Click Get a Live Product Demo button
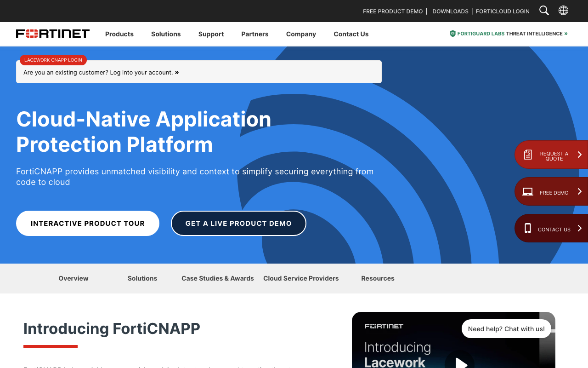588x368 pixels. tap(238, 223)
